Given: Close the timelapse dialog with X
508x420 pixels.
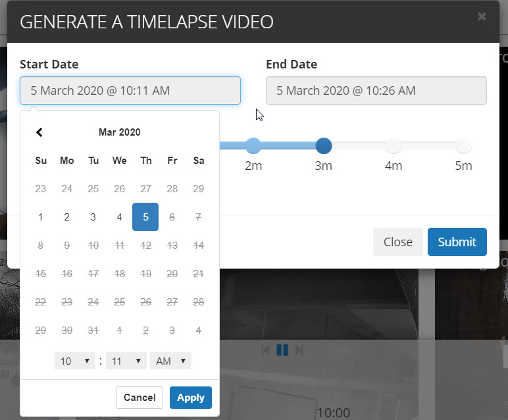Looking at the screenshot, I should [482, 16].
